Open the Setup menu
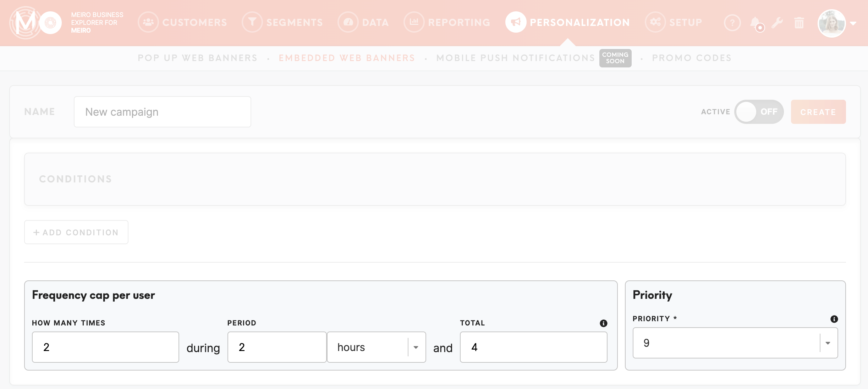The width and height of the screenshot is (868, 389). [x=674, y=22]
